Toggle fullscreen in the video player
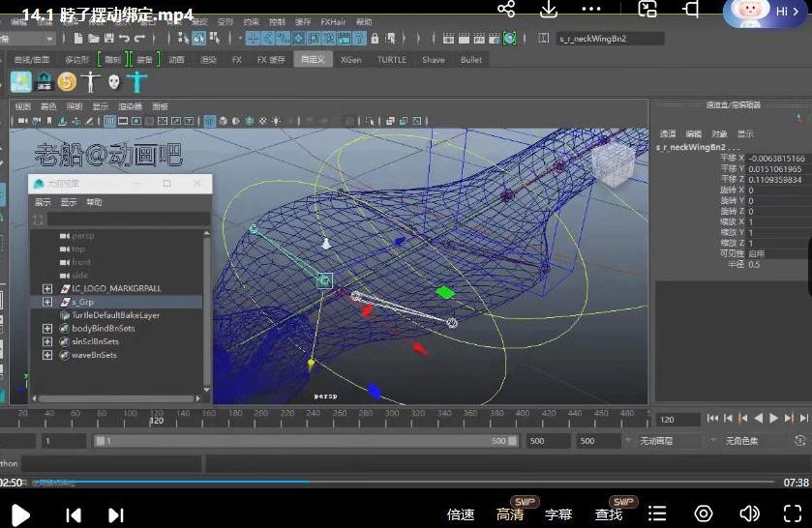 pyautogui.click(x=792, y=513)
